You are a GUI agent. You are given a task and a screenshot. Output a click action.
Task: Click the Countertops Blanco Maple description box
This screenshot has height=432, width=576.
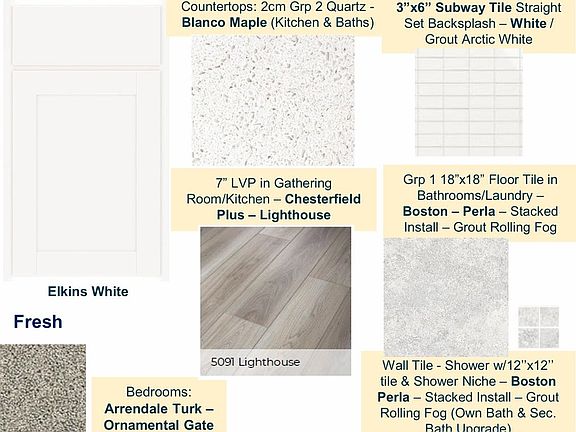coord(274,18)
